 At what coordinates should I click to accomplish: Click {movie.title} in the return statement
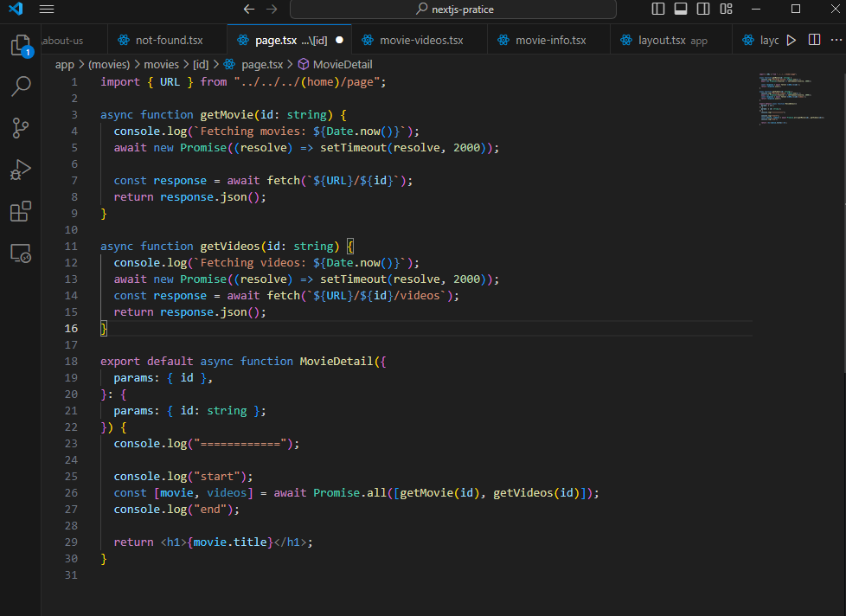230,542
